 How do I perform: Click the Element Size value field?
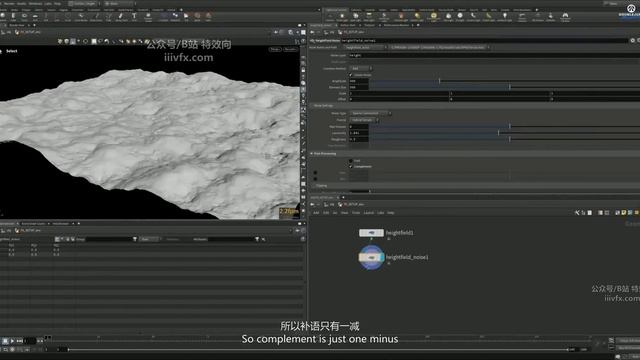coord(358,87)
